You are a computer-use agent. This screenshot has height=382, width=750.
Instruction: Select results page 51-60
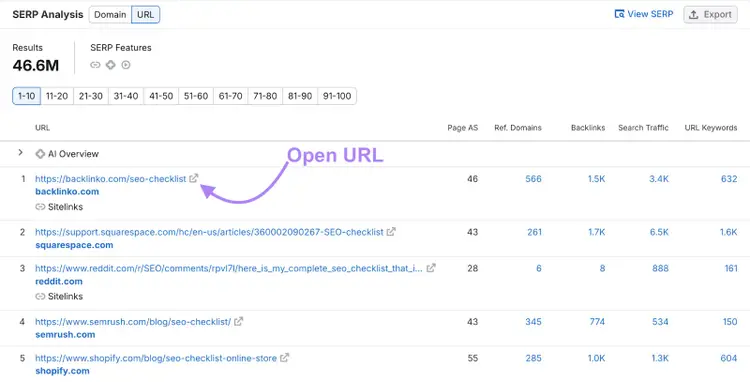pyautogui.click(x=196, y=96)
